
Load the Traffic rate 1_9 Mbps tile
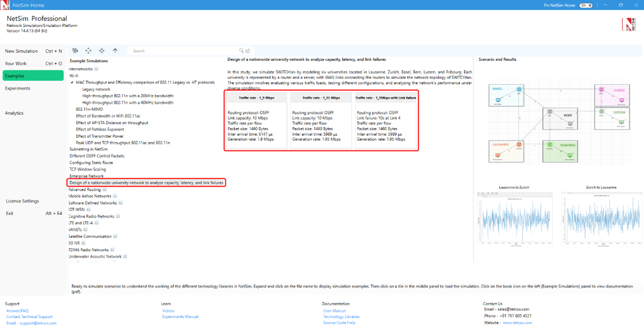[256, 120]
